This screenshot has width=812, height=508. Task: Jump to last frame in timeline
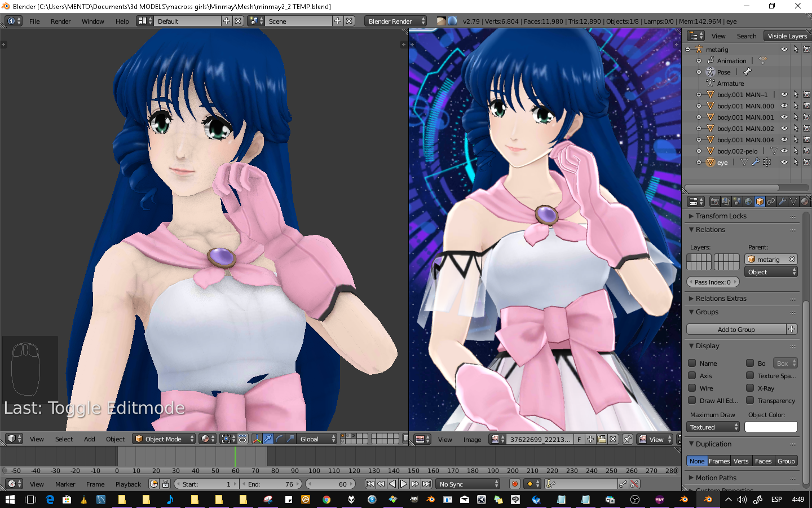point(427,484)
